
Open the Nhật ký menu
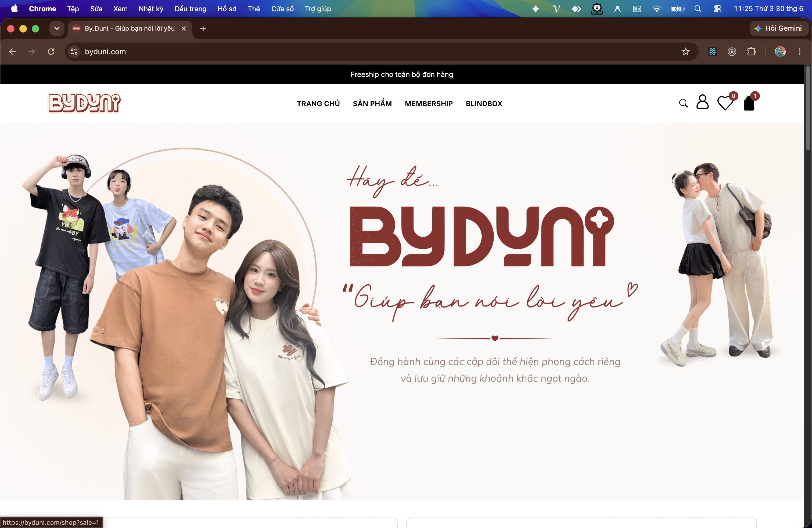coord(151,9)
